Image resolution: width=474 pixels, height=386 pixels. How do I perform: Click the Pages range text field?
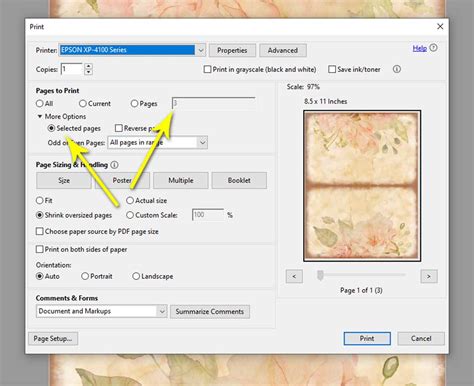click(214, 103)
